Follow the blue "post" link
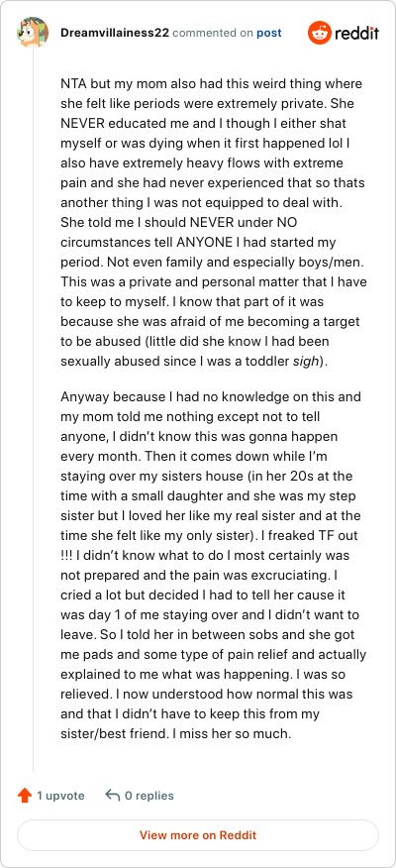The image size is (396, 868). (269, 34)
